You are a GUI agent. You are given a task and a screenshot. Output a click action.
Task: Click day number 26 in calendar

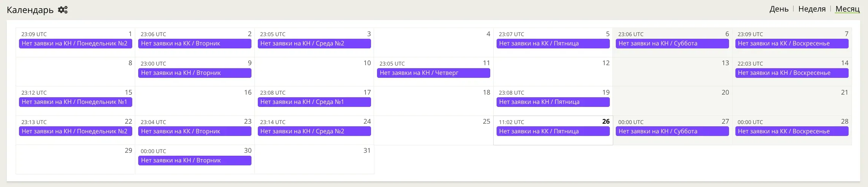coord(606,121)
